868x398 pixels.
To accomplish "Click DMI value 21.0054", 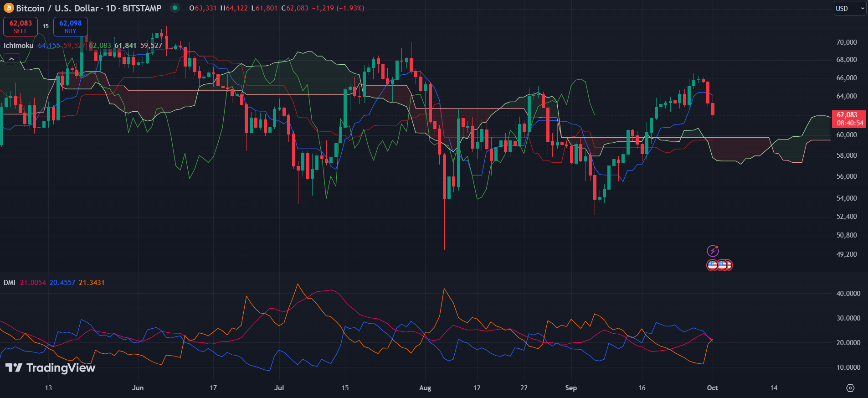I will (33, 283).
